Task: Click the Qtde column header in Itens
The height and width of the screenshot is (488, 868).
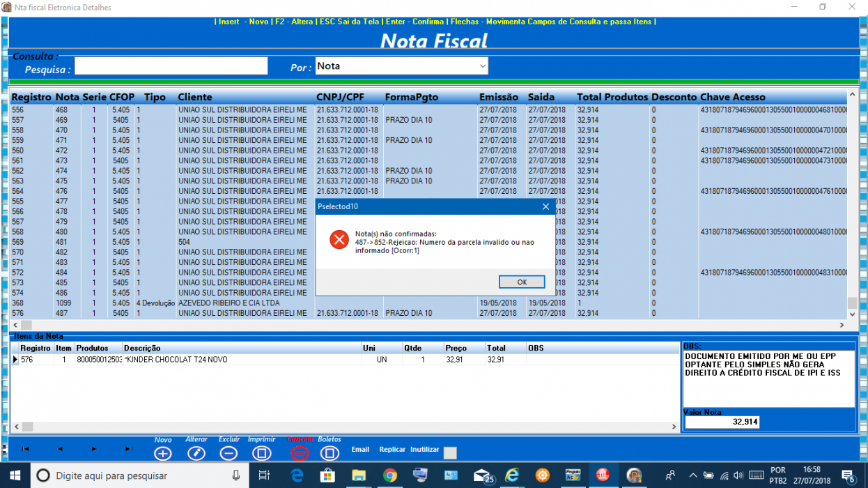Action: [413, 348]
